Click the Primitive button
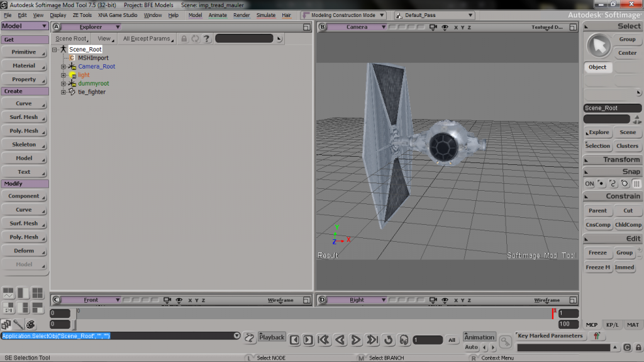The height and width of the screenshot is (362, 644). pyautogui.click(x=24, y=52)
